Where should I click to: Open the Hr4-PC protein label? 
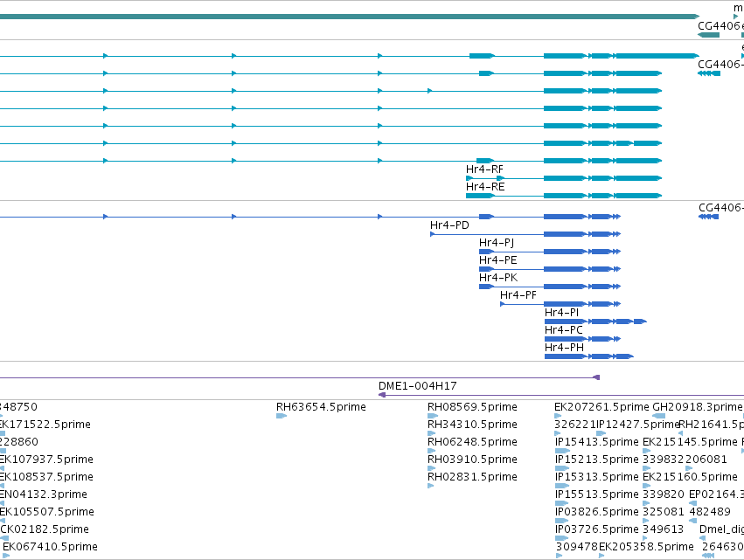(564, 330)
